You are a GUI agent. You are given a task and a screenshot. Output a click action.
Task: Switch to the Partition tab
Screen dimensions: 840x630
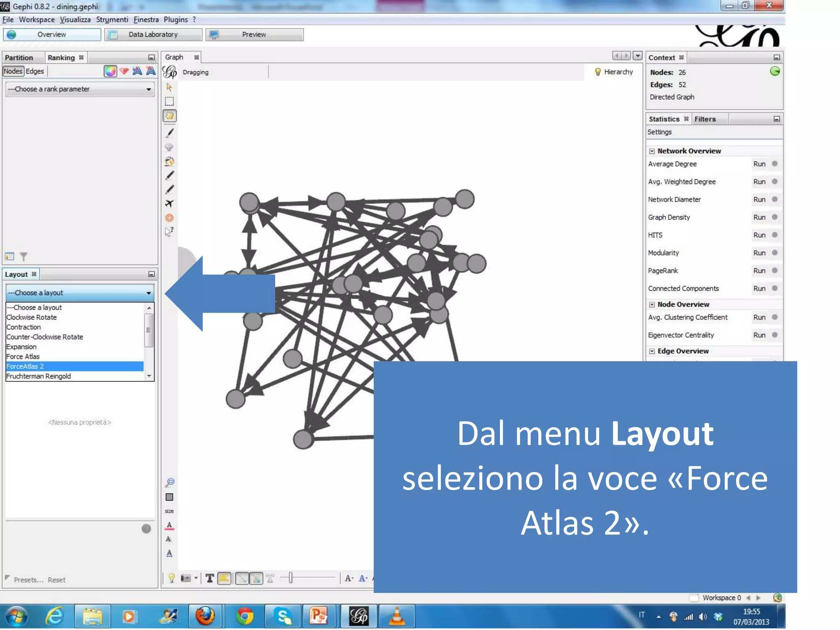tap(19, 57)
